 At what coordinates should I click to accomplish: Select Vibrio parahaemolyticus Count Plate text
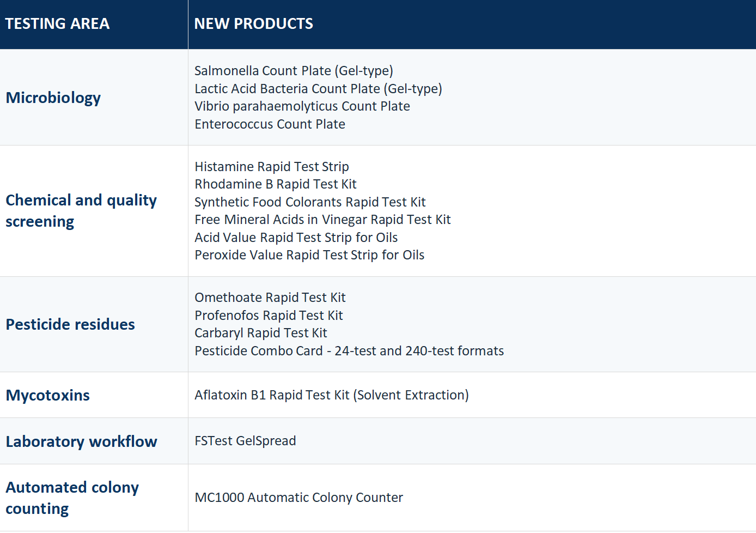tap(302, 106)
